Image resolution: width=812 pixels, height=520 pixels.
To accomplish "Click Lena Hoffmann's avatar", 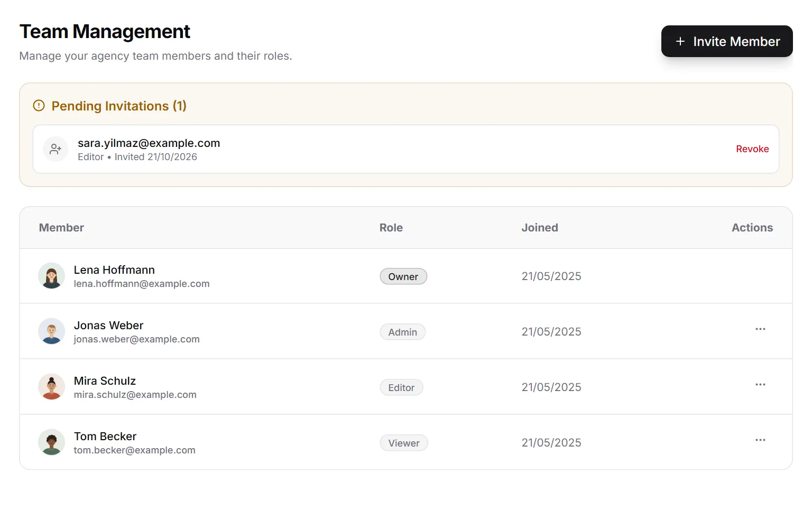I will [51, 276].
